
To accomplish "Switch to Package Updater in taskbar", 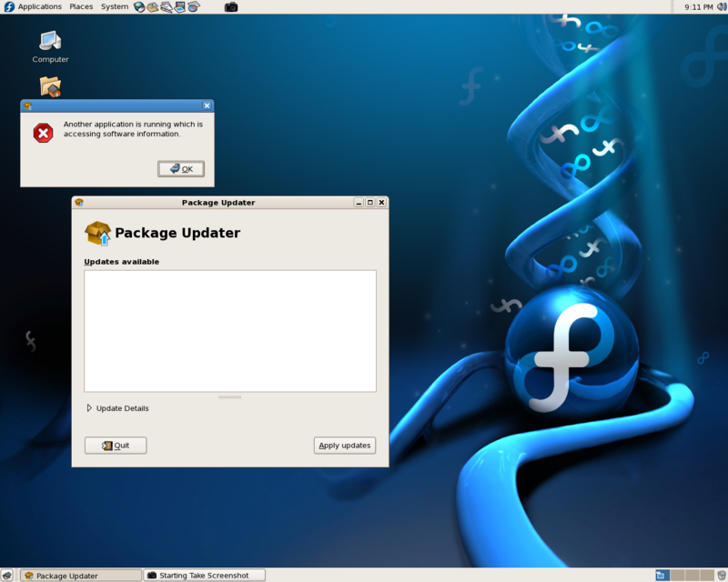I will click(81, 576).
